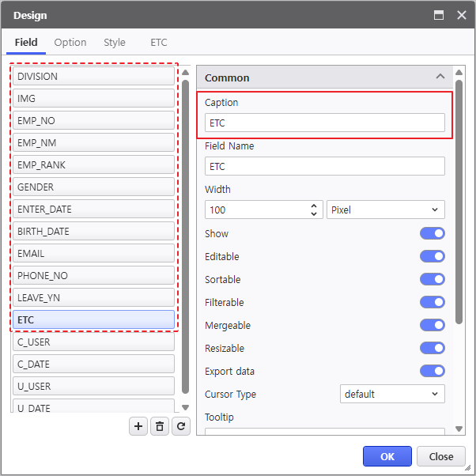
Task: Open the Style tab
Action: pyautogui.click(x=115, y=43)
